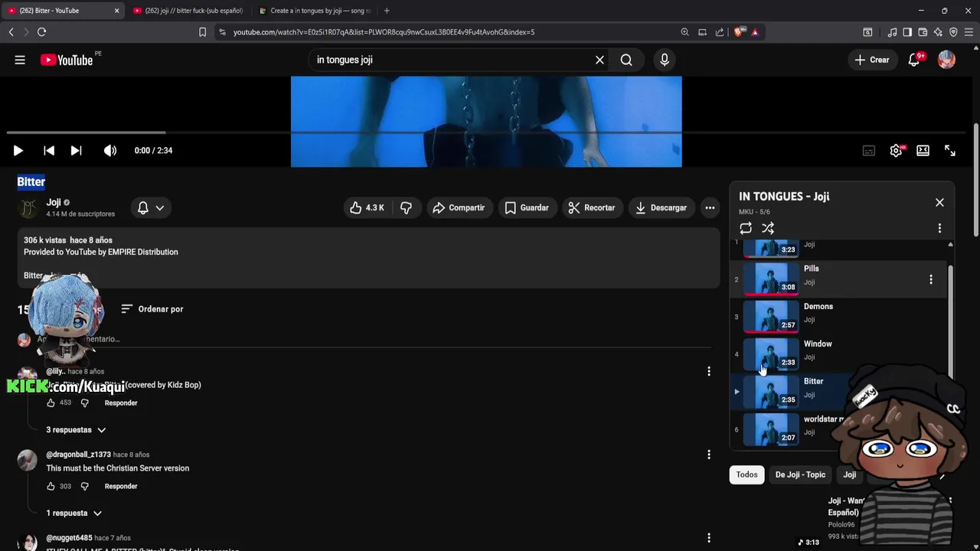980x551 pixels.
Task: Enter fullscreen on the player
Action: (x=950, y=151)
